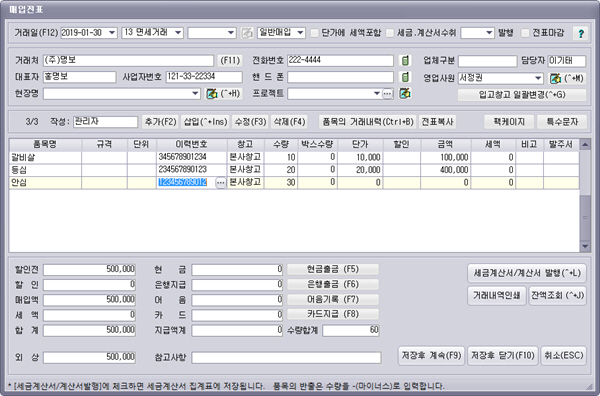Click 세금계산서/계산서 발행(^+L) button
The image size is (600, 396).
527,273
